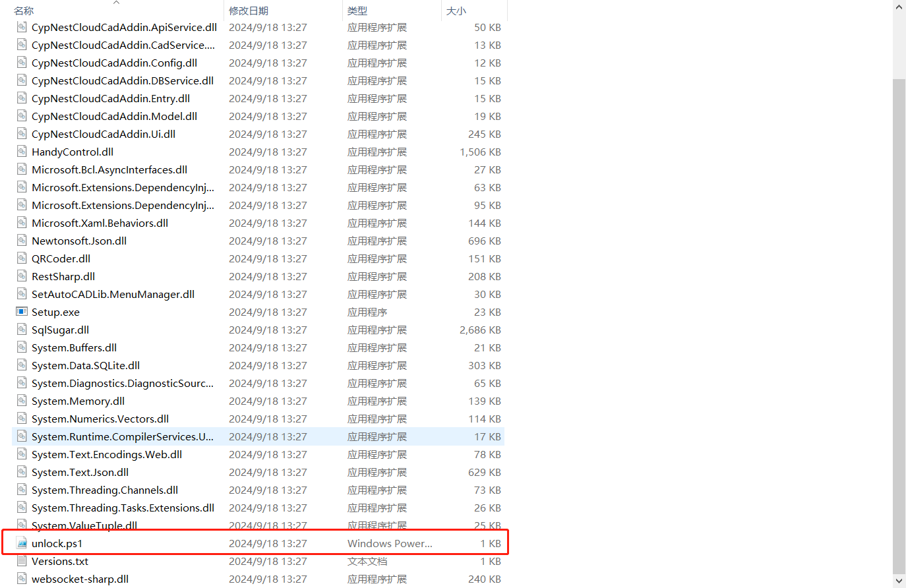Click the System.Text.Encodings.Web.dll file icon
This screenshot has width=906, height=588.
point(22,454)
